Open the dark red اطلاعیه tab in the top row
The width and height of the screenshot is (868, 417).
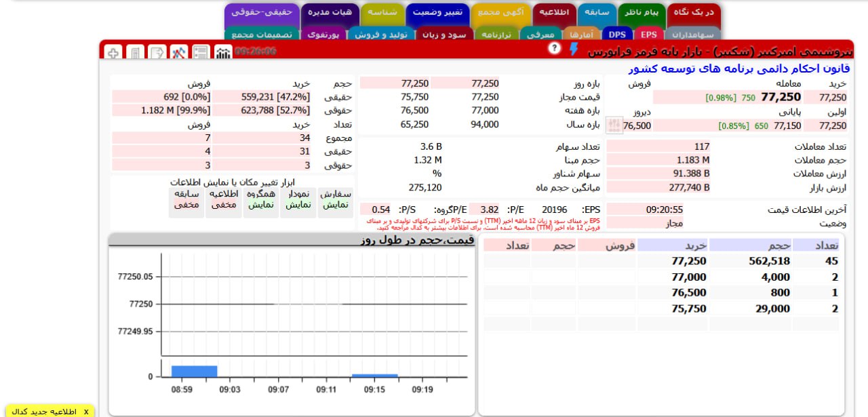[555, 13]
